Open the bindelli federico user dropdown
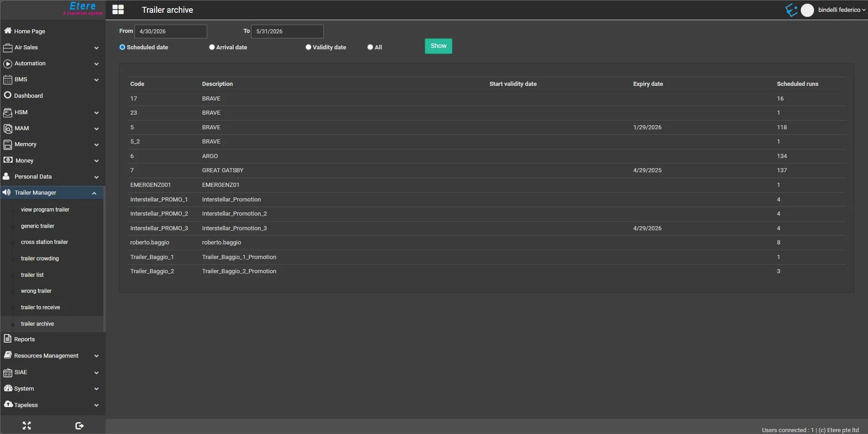This screenshot has height=434, width=868. click(841, 10)
